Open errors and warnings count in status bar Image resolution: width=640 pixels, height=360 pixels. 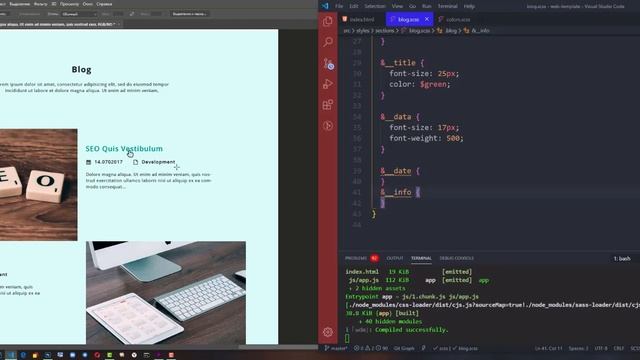[371, 349]
